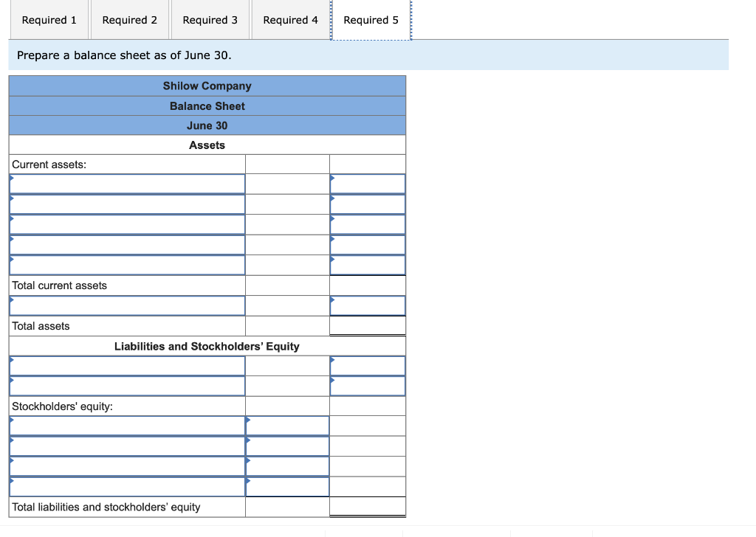
Task: Click the Total liabilities and stockholders' equity amount field
Action: [x=367, y=507]
